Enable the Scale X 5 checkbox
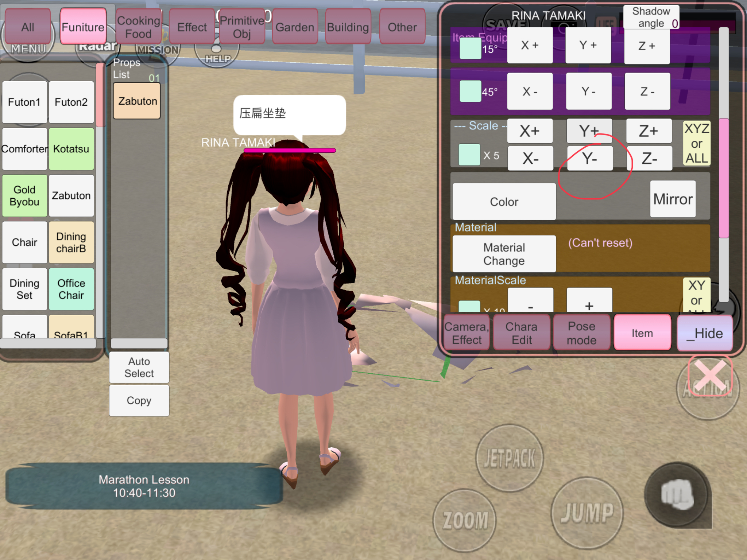Screen dimensions: 747x560 469,155
